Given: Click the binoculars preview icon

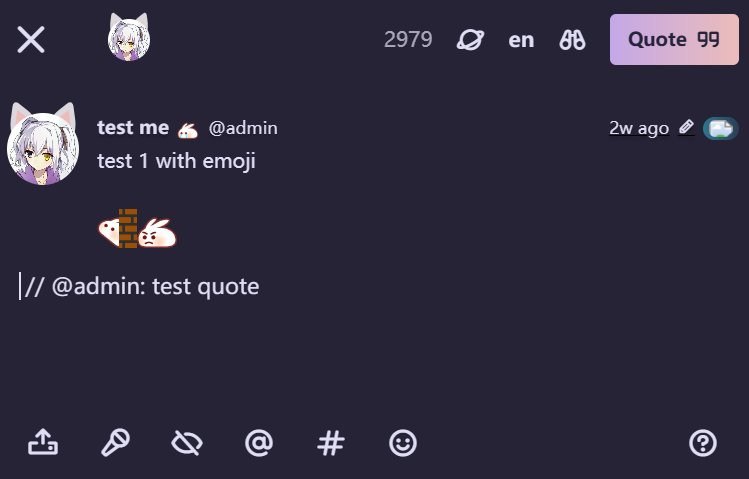Looking at the screenshot, I should (572, 40).
